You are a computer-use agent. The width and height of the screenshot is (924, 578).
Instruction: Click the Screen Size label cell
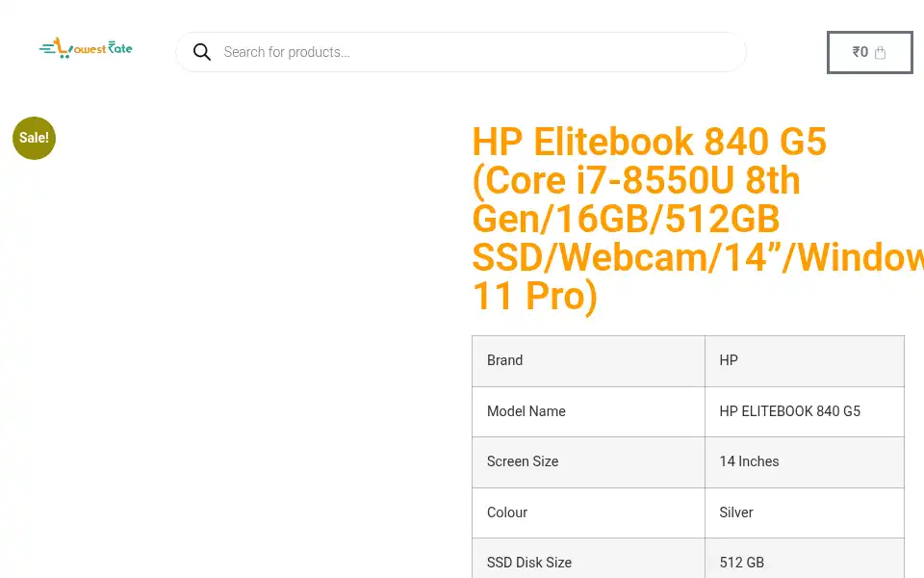pyautogui.click(x=588, y=462)
